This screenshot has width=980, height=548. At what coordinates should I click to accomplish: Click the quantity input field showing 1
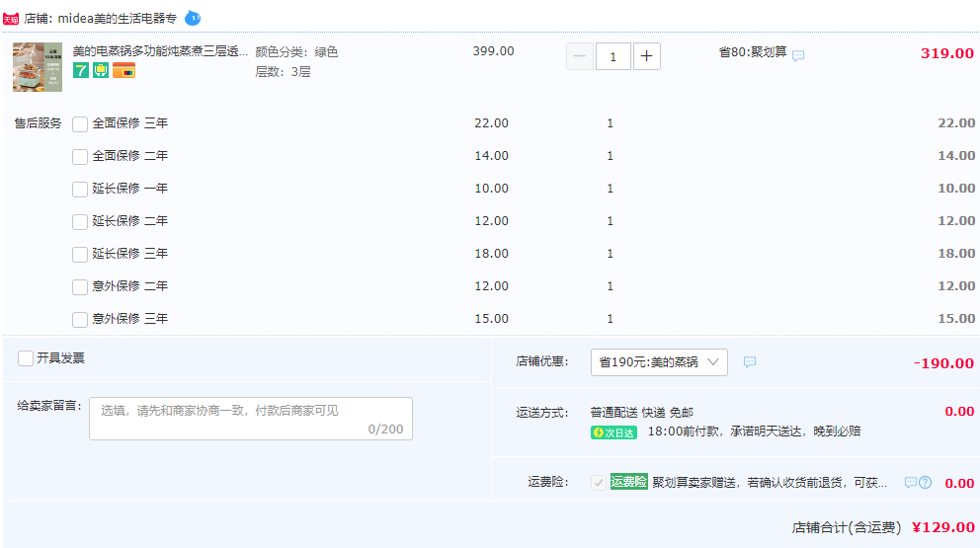tap(613, 56)
